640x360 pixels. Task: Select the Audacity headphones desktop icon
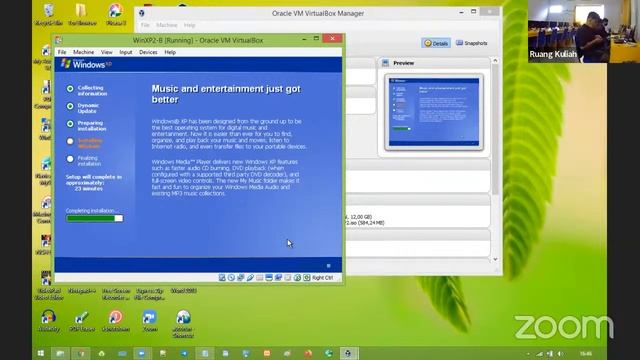click(x=49, y=320)
